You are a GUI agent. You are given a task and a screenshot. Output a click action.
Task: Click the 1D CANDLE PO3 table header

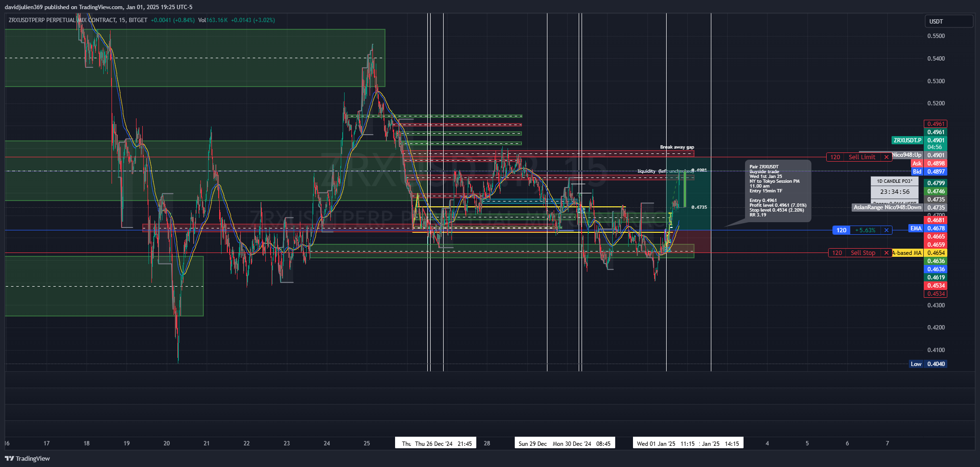coord(894,181)
